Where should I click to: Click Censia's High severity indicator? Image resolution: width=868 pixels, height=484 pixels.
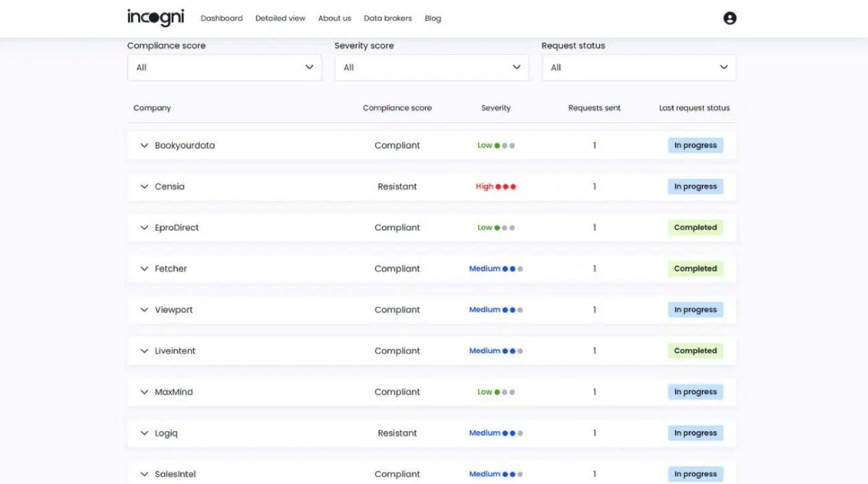tap(495, 187)
